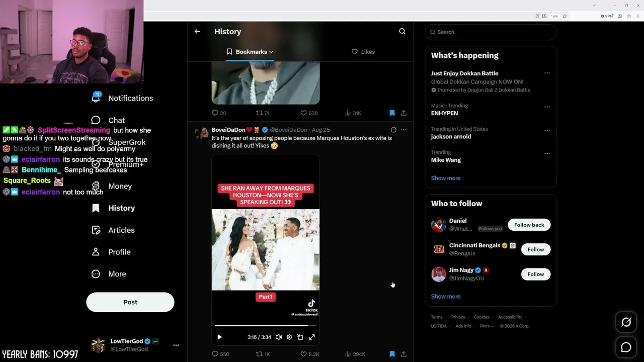This screenshot has width=644, height=362.
Task: Go back using the History arrow
Action: tap(197, 32)
